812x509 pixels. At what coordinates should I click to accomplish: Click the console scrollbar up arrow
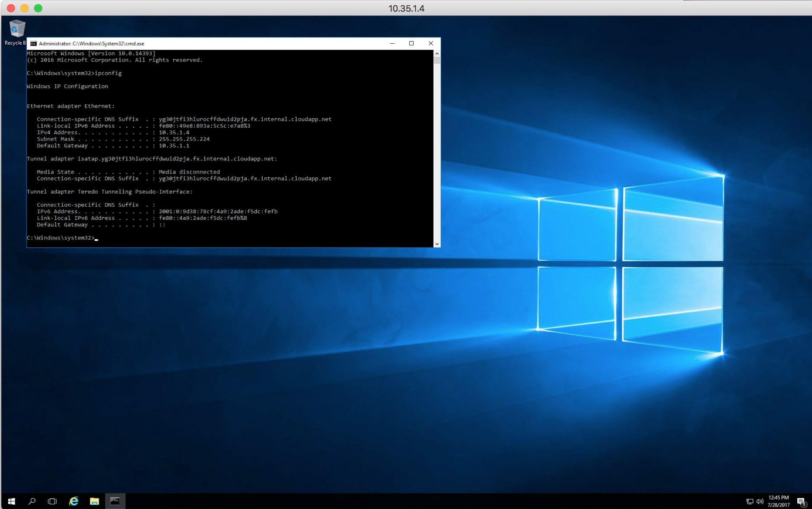tap(437, 54)
